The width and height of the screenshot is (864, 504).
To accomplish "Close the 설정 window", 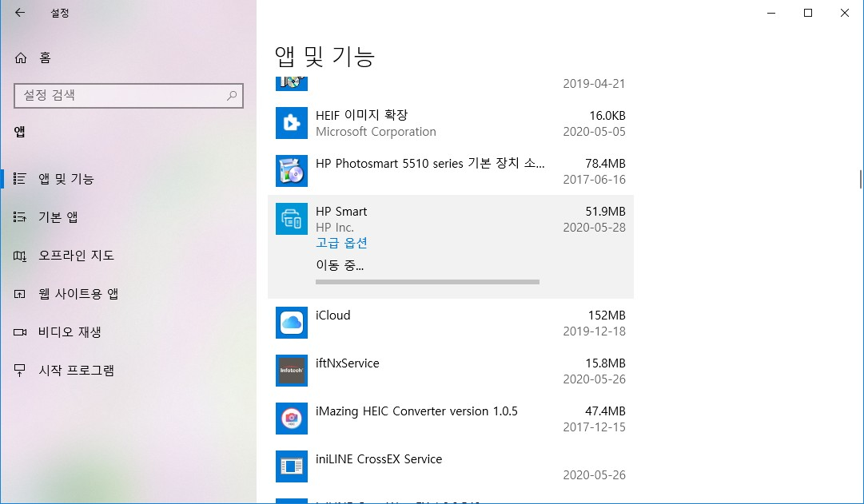I will 844,13.
